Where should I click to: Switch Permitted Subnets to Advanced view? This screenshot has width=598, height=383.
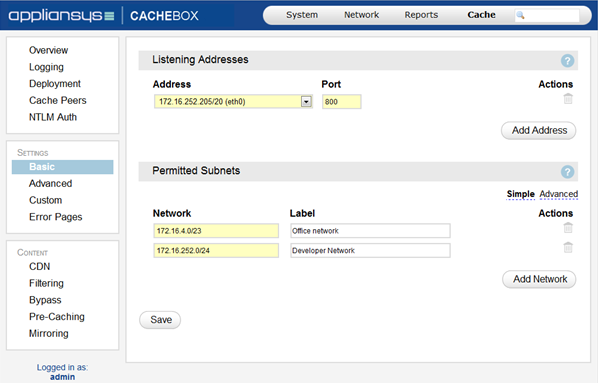(559, 194)
